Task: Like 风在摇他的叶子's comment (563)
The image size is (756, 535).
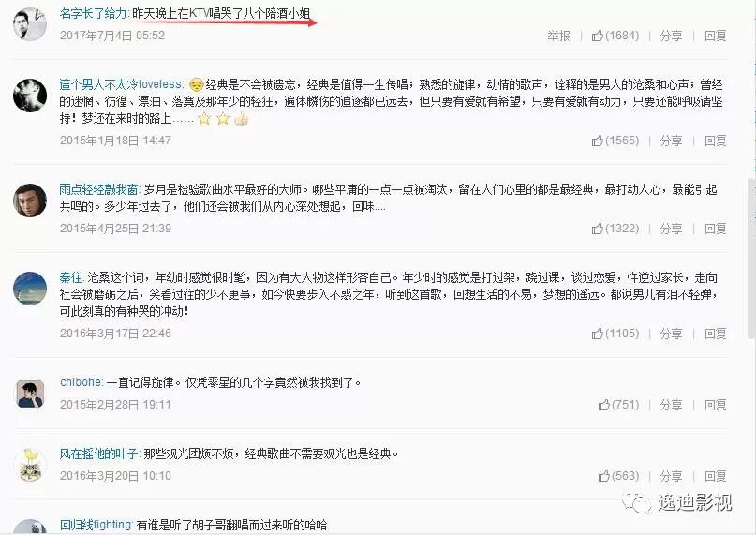Action: pos(618,476)
